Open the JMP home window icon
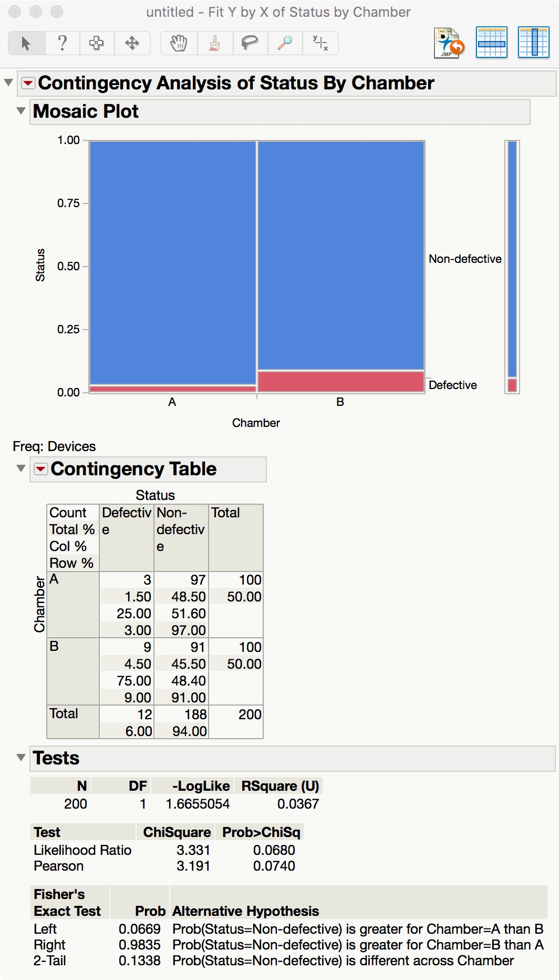This screenshot has height=980, width=559. coord(449,43)
